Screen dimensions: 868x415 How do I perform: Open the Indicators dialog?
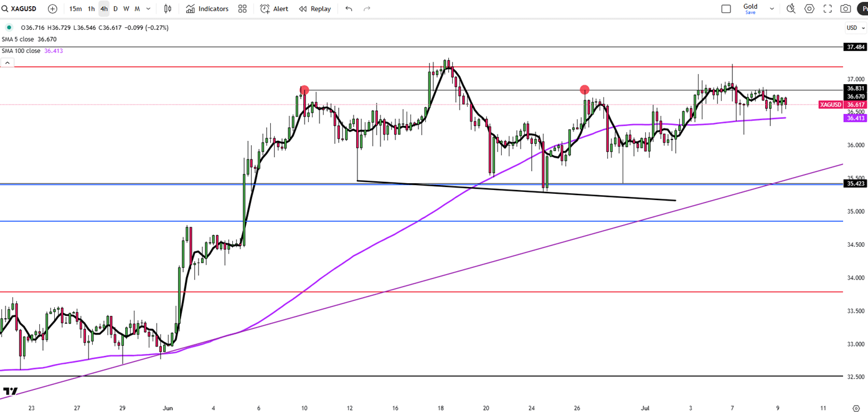tap(207, 9)
